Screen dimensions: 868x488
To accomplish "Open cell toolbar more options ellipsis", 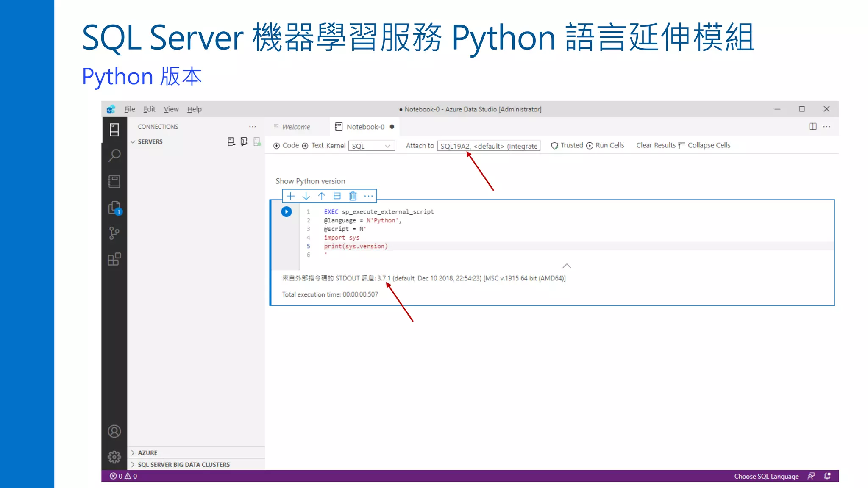I will point(368,196).
